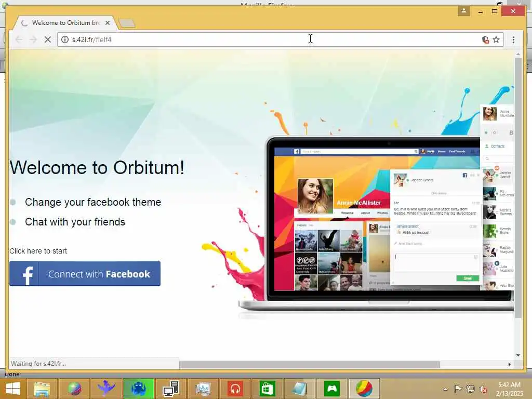Screen dimensions: 532x399
Task: Click the Windows Start button
Action: [13, 389]
